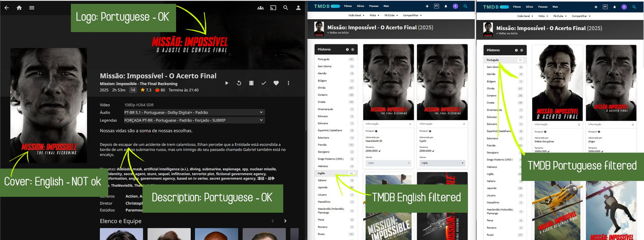
Task: Play the movie trailer film-strip icon
Action: [252, 83]
